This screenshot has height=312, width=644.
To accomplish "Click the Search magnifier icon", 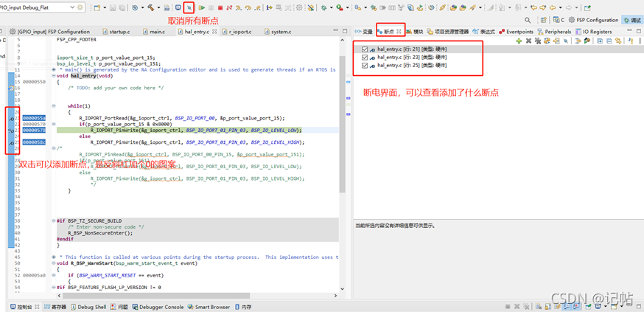I will click(528, 20).
